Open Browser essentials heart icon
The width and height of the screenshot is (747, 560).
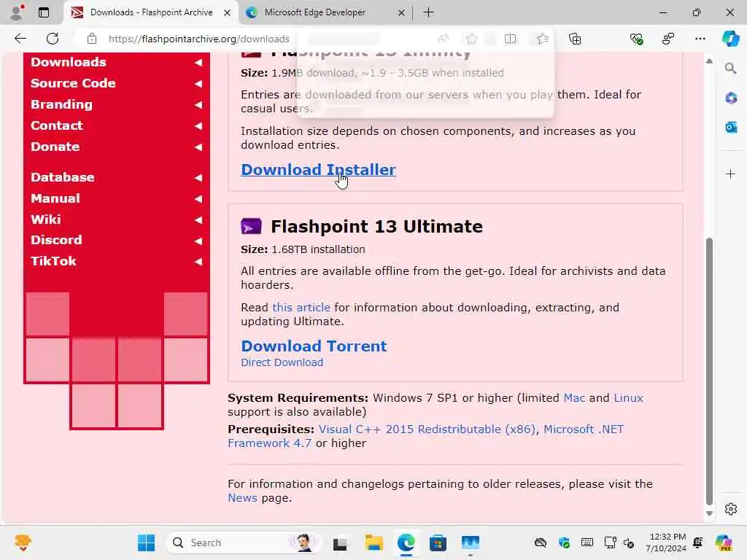(x=636, y=39)
